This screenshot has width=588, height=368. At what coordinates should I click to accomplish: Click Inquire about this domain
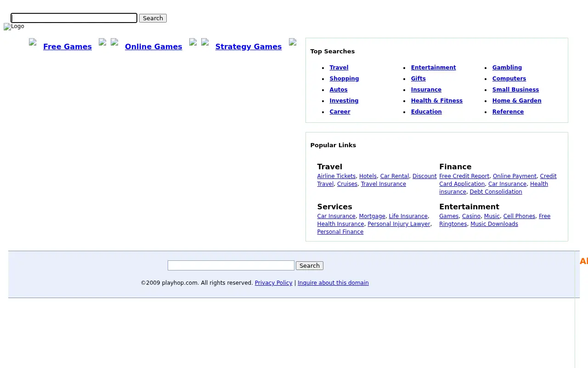click(x=333, y=283)
